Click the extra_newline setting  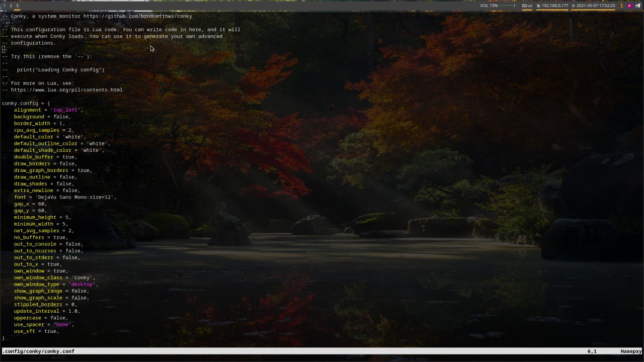pyautogui.click(x=47, y=191)
